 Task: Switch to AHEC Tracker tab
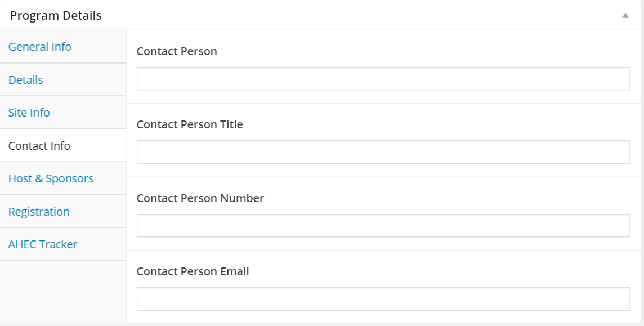coord(43,244)
